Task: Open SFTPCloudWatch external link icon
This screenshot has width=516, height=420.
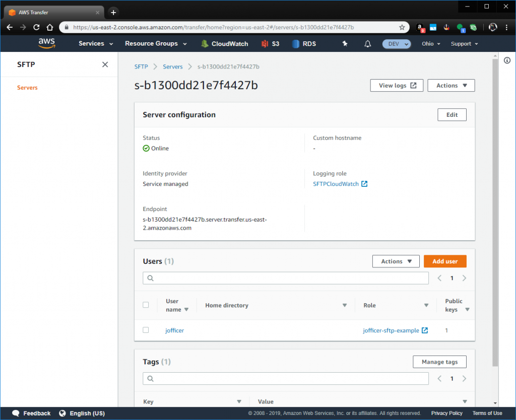Action: pos(364,184)
